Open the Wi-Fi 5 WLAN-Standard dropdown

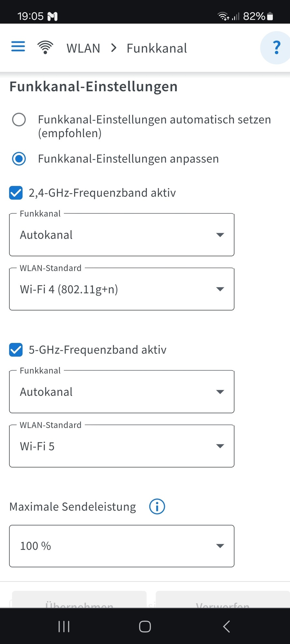click(x=122, y=446)
